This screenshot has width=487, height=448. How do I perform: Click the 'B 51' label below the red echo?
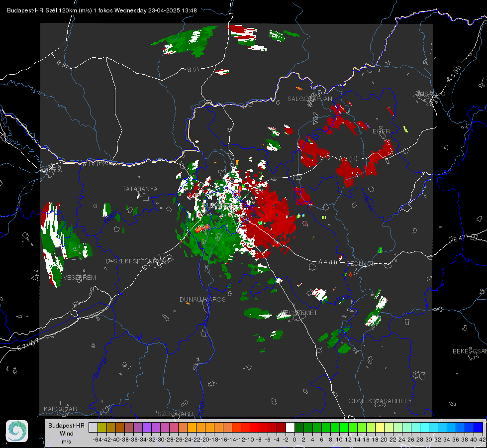[x=193, y=70]
